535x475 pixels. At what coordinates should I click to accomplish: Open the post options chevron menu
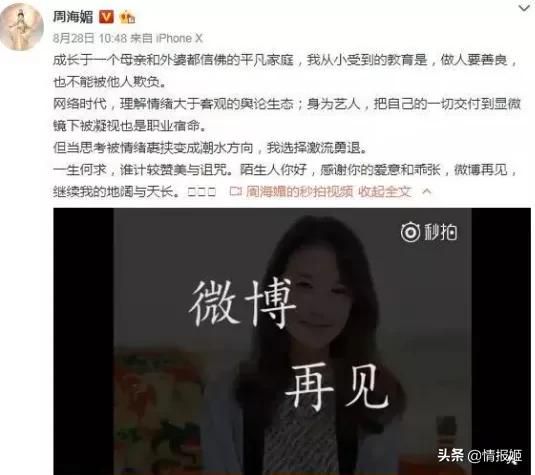pos(524,8)
